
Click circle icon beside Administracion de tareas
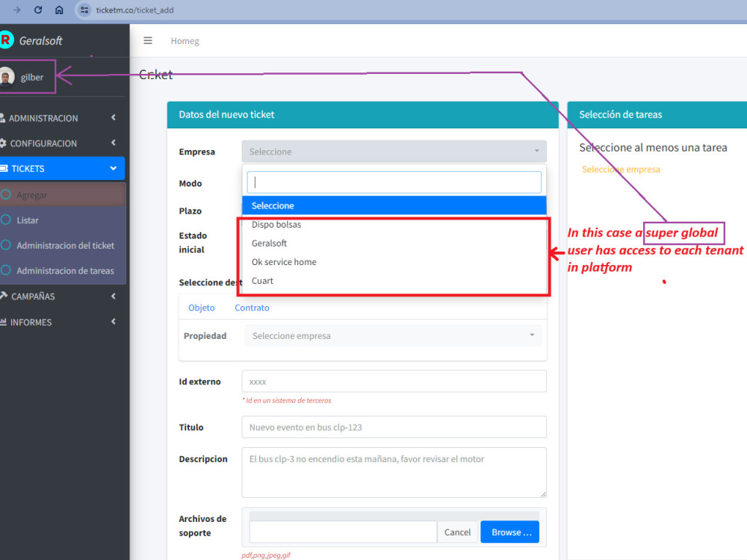click(x=6, y=270)
